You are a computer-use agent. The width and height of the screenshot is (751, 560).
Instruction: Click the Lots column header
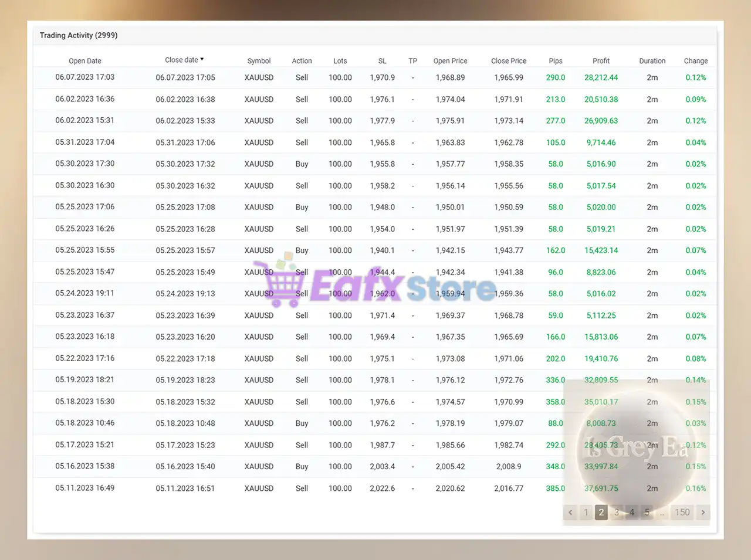pyautogui.click(x=340, y=61)
